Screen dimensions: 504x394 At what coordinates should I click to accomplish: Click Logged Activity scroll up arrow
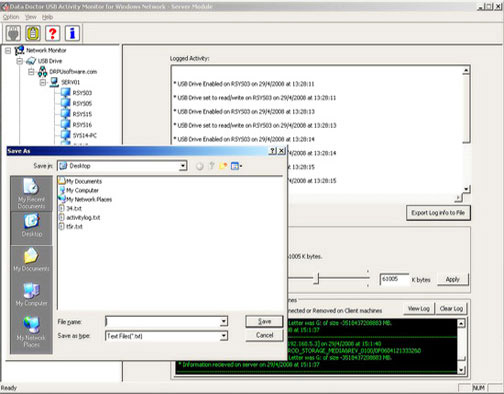pos(466,70)
